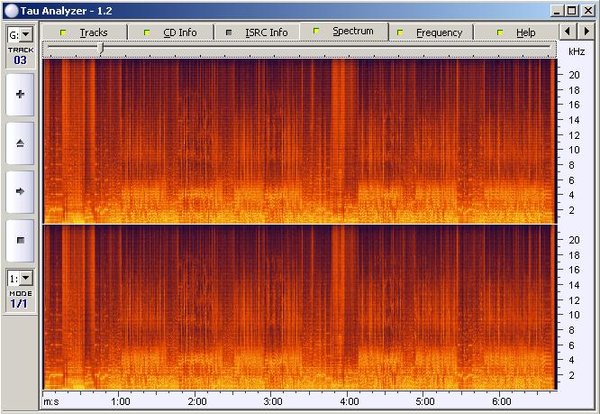Image resolution: width=600 pixels, height=414 pixels.
Task: Close the Tau Analyzer window
Action: [x=588, y=11]
